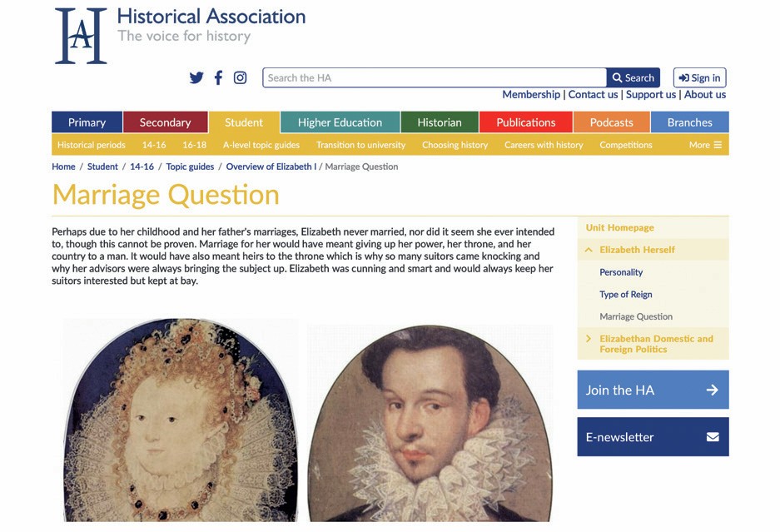This screenshot has width=780, height=532.
Task: Collapse the Elizabeth Herself sidebar section
Action: click(x=588, y=249)
